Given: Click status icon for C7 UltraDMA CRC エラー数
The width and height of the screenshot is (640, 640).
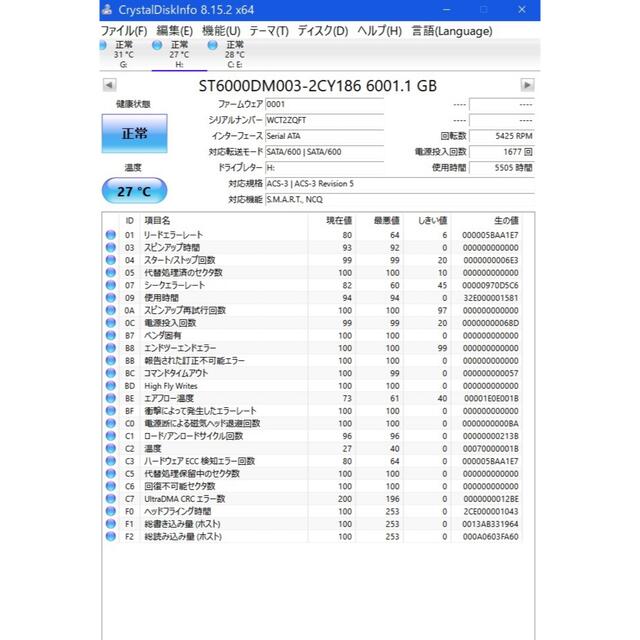Looking at the screenshot, I should point(111,499).
